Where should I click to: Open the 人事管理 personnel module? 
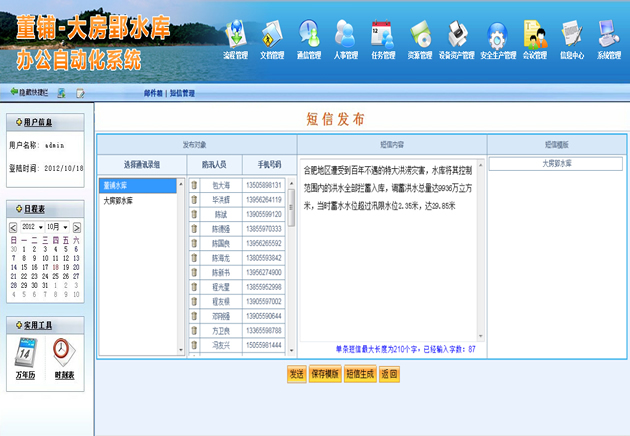(346, 38)
